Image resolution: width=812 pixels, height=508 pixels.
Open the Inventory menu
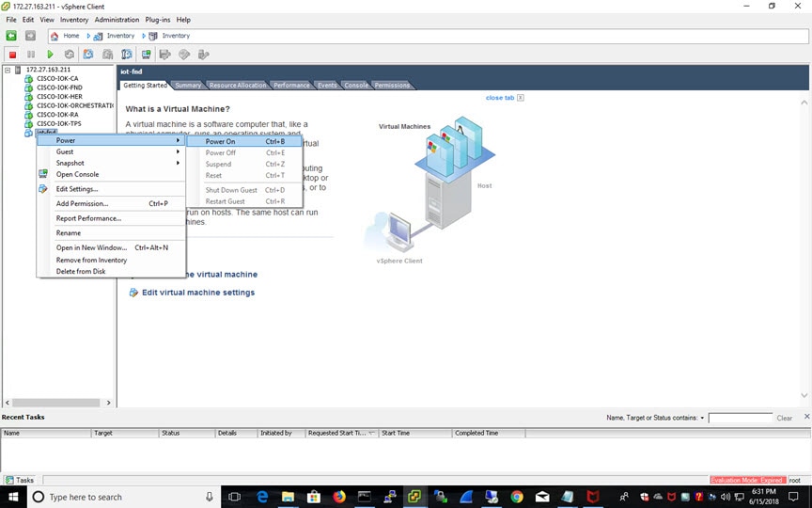(x=74, y=20)
